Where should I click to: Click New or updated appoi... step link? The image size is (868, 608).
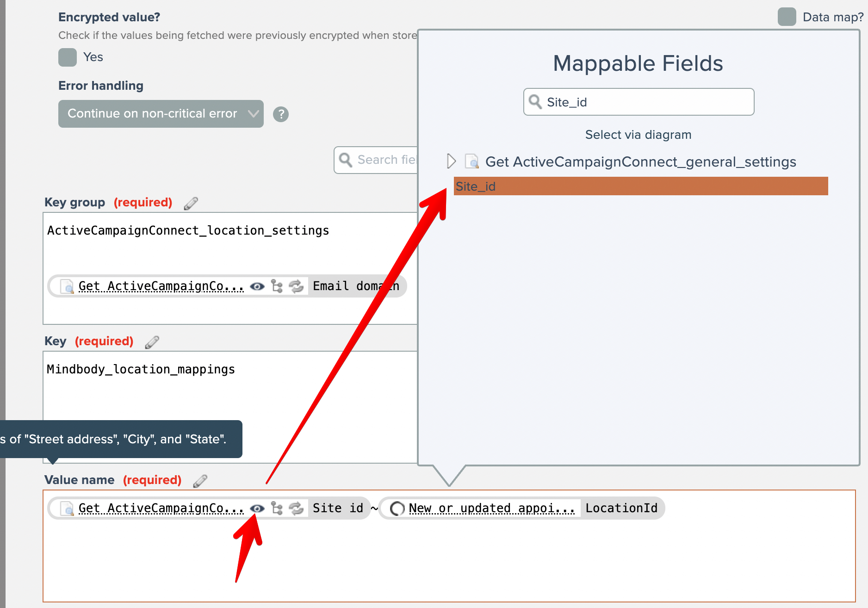point(491,508)
